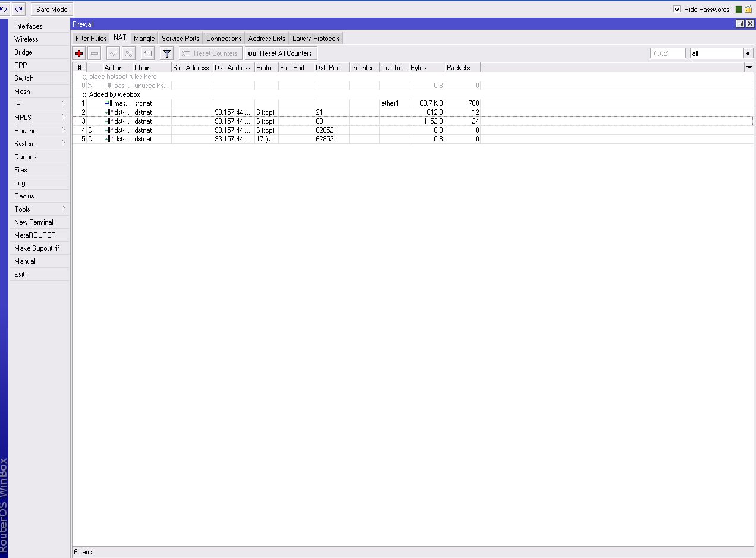The image size is (756, 558).
Task: Open the Connections tab
Action: [x=223, y=39]
